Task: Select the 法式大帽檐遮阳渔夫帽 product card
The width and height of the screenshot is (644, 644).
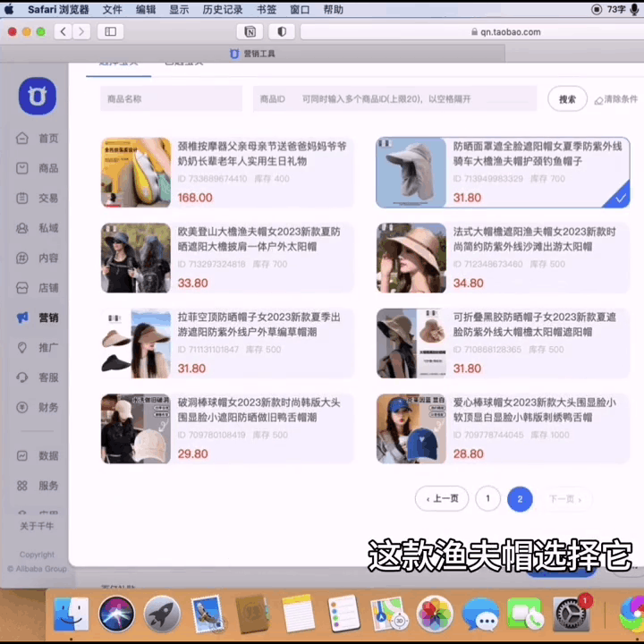Action: pos(503,258)
